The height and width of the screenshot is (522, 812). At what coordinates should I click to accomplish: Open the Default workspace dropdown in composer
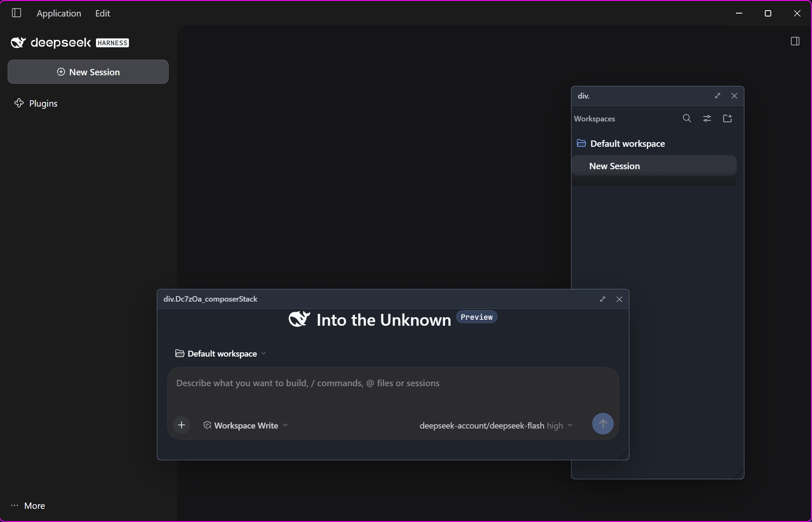220,354
